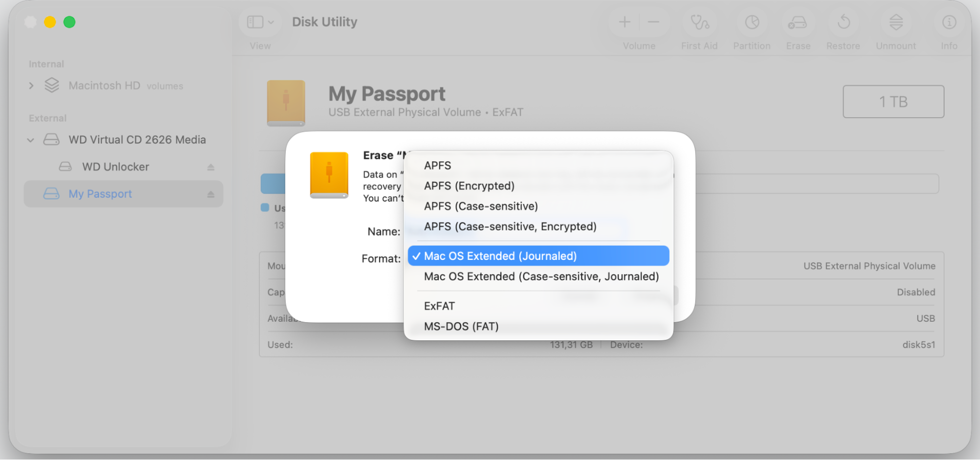Click the Format label in dialog

click(381, 259)
